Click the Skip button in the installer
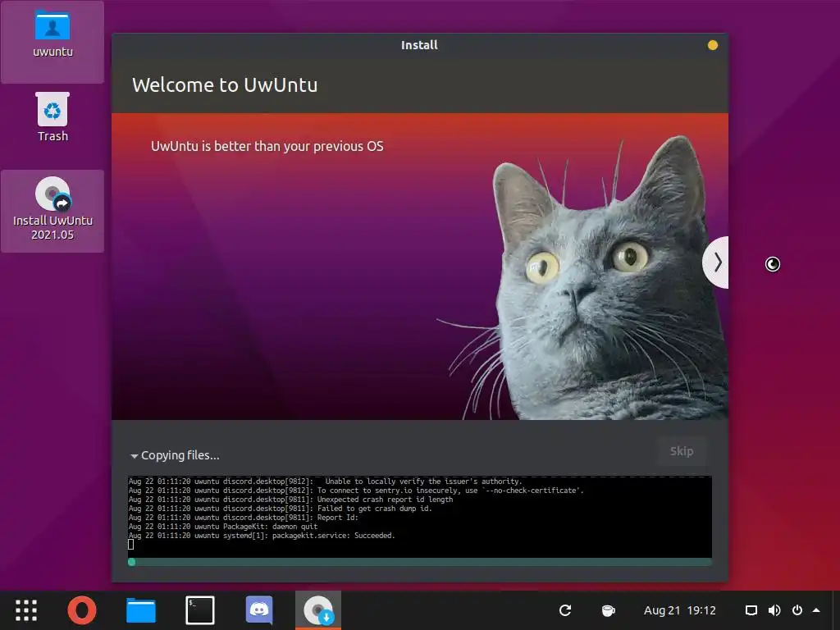Screen dimensions: 840x630 click(682, 451)
